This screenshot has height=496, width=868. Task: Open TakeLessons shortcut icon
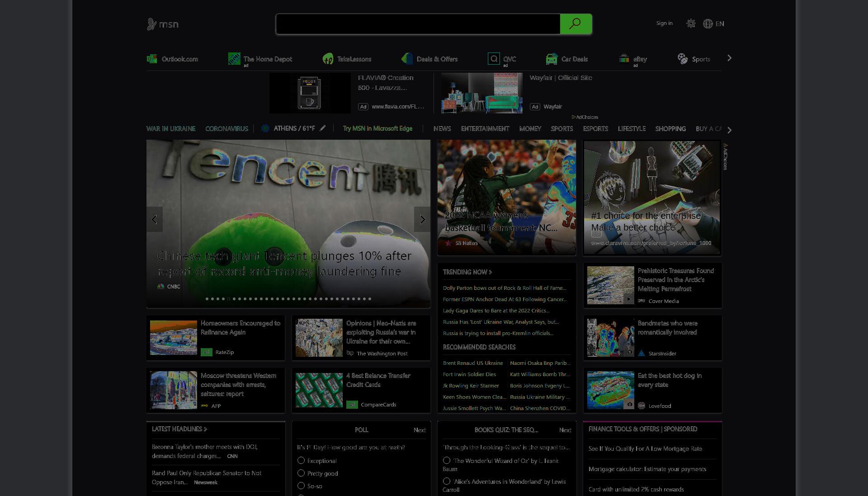coord(328,59)
